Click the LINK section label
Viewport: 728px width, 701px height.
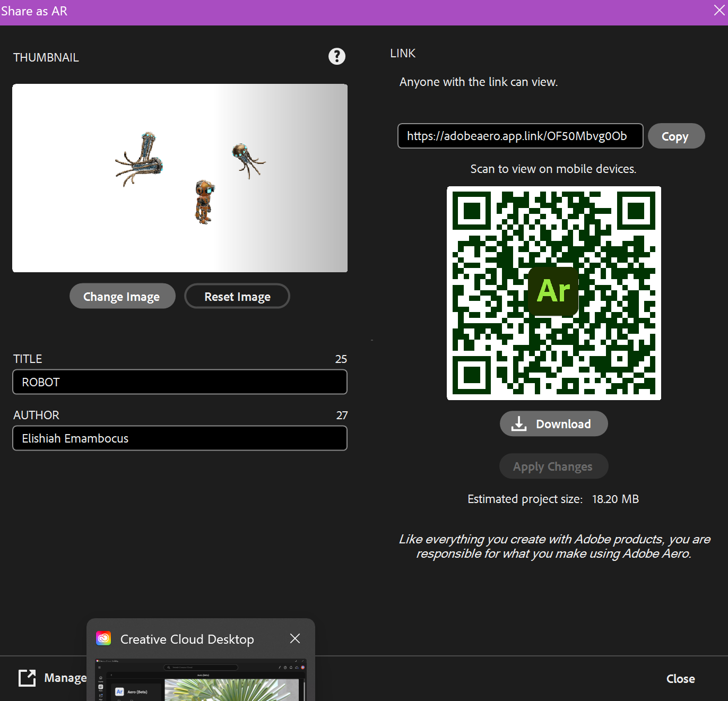403,53
